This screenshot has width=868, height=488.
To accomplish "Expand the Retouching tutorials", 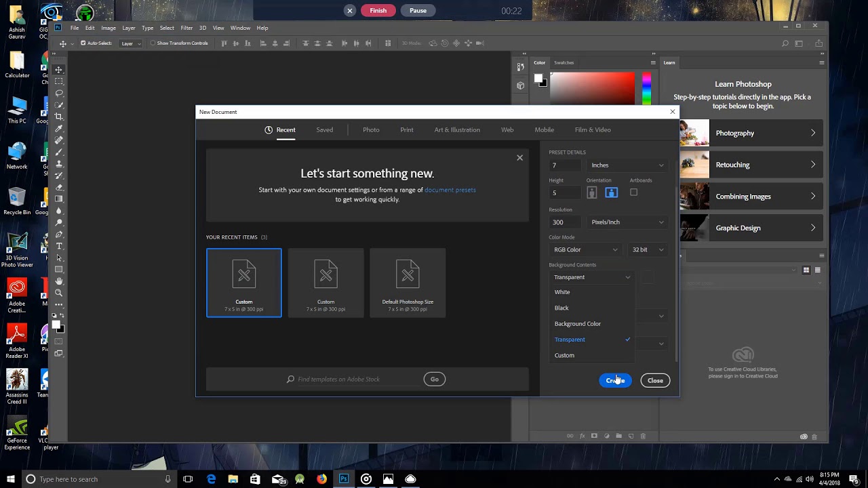I will point(751,165).
